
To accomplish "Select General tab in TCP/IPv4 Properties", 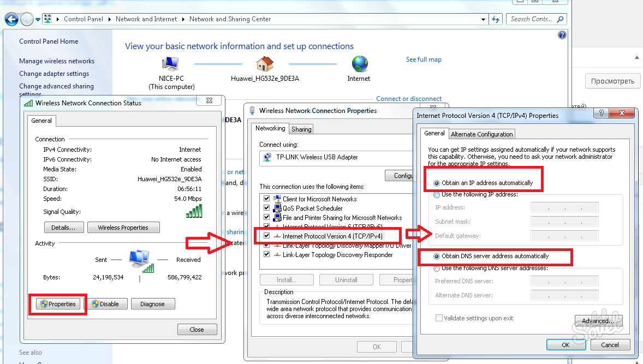I will coord(434,134).
